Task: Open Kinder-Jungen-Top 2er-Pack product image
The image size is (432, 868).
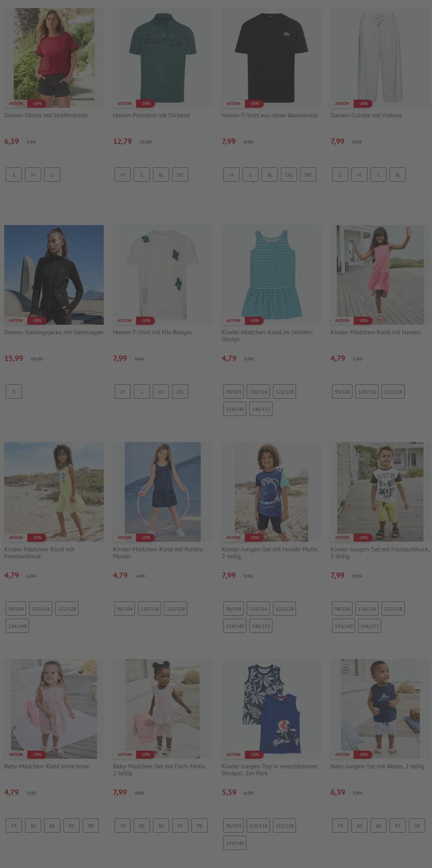Action: point(271,709)
